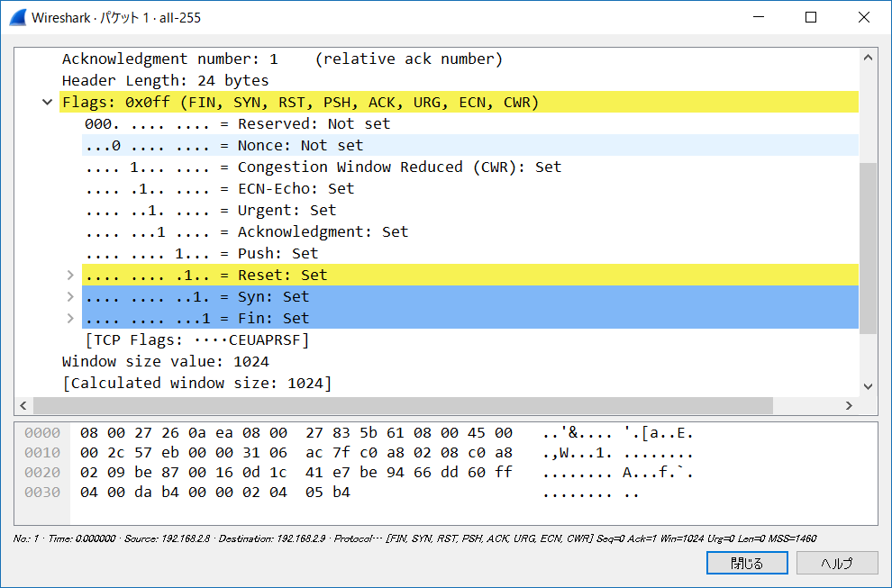Image resolution: width=892 pixels, height=588 pixels.
Task: Click hex offset 0020 in the bytes pane
Action: point(42,473)
